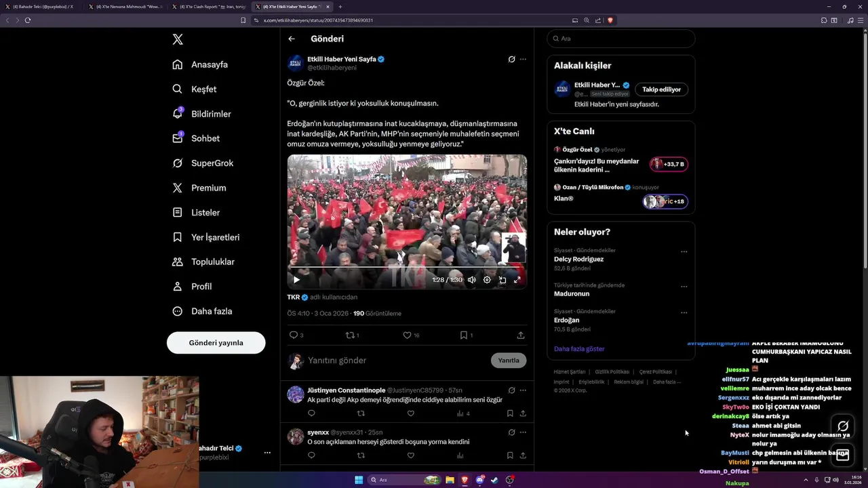Open the floating Grok button
Viewport: 868px width, 488px height.
843,426
